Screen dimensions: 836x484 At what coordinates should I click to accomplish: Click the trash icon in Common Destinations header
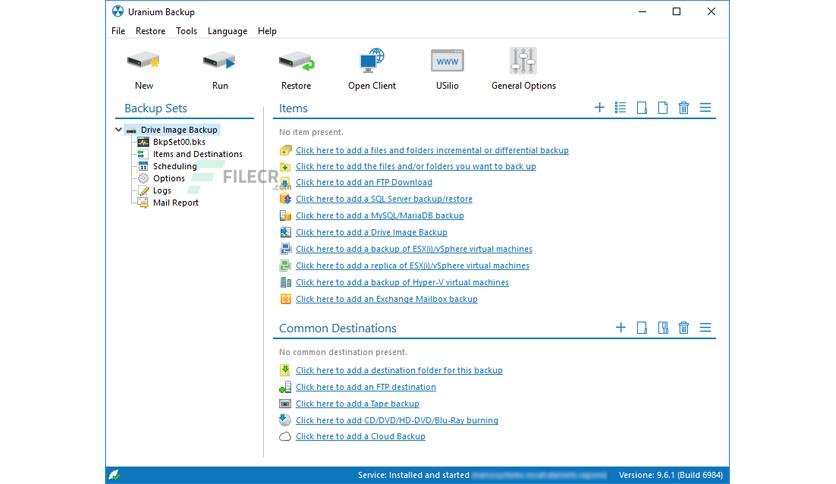click(684, 327)
